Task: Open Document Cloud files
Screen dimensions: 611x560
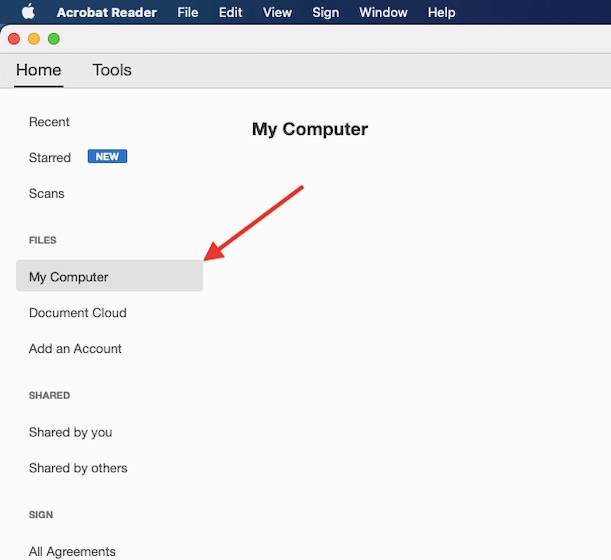Action: 78,313
